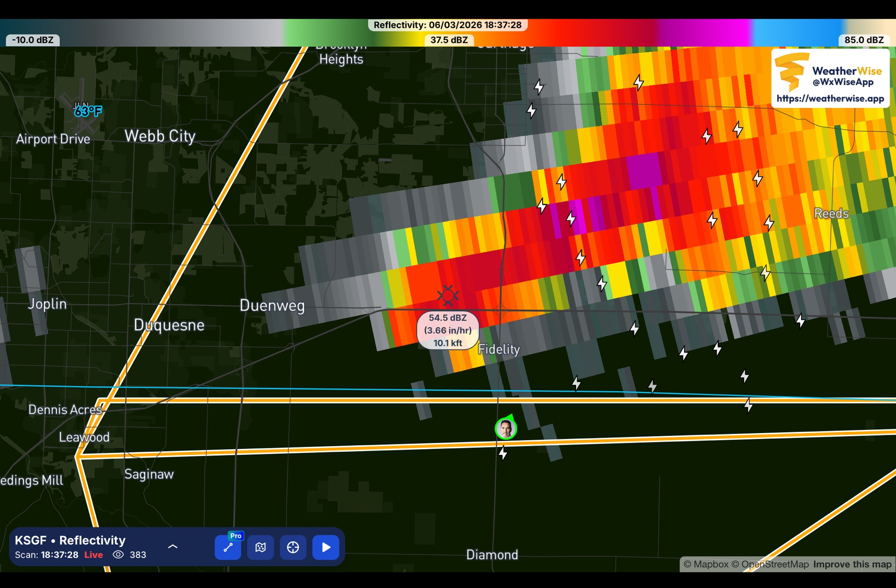The width and height of the screenshot is (896, 588).
Task: Select the Reflectivity timestamp header label
Action: click(x=448, y=25)
